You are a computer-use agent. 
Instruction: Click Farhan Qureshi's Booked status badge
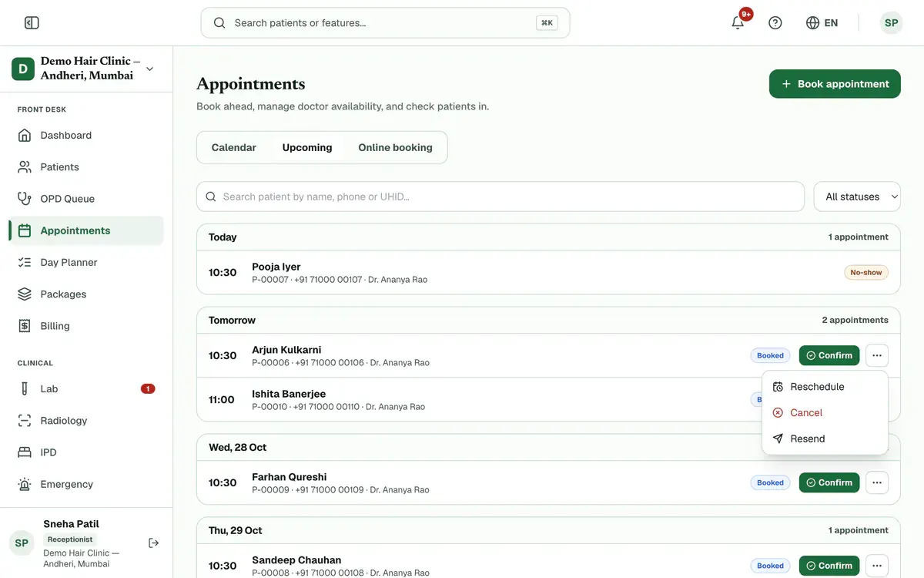(x=770, y=483)
